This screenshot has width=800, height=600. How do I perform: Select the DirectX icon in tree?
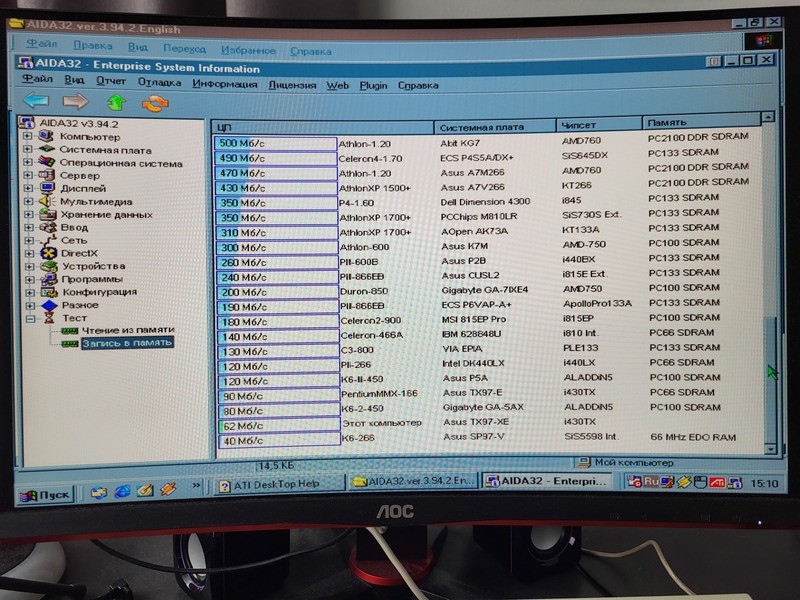coord(48,253)
